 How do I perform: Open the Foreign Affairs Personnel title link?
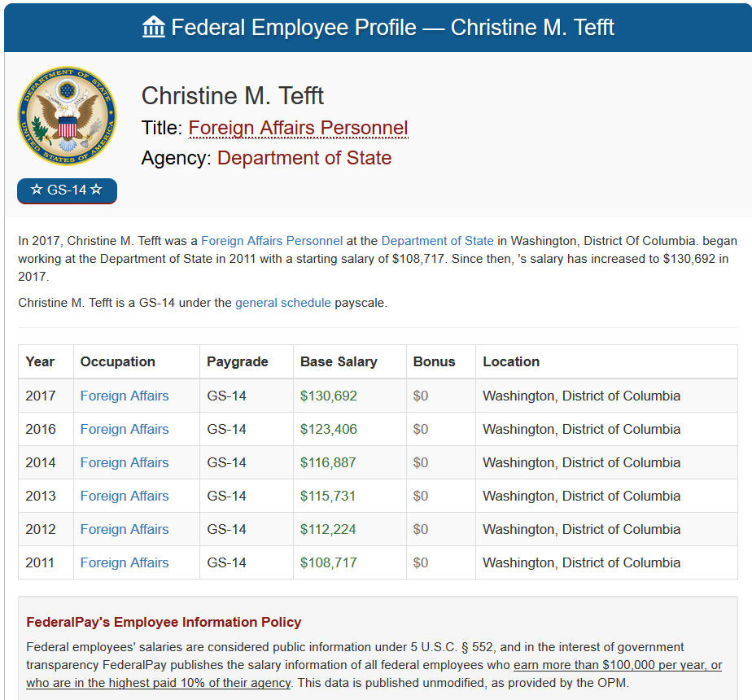point(298,128)
